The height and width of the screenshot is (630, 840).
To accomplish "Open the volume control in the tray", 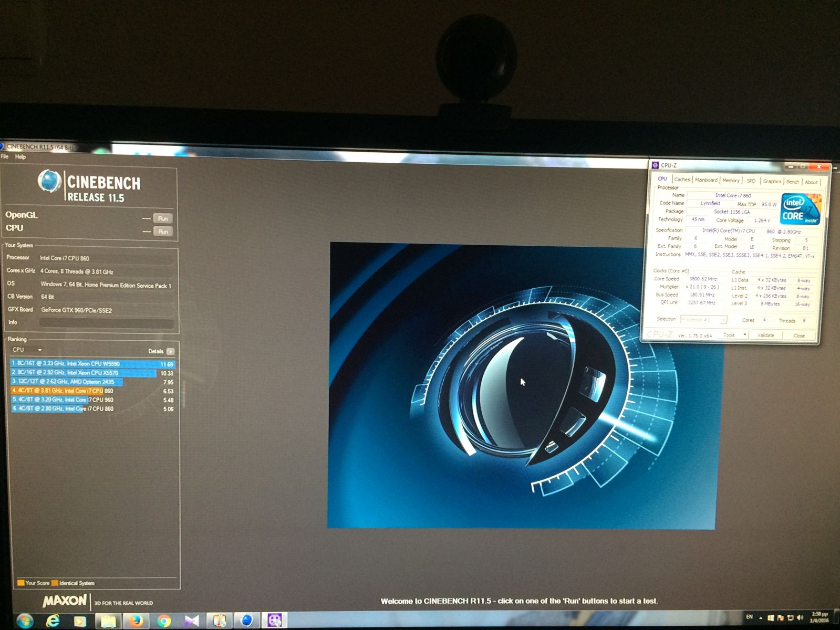I will tap(800, 618).
